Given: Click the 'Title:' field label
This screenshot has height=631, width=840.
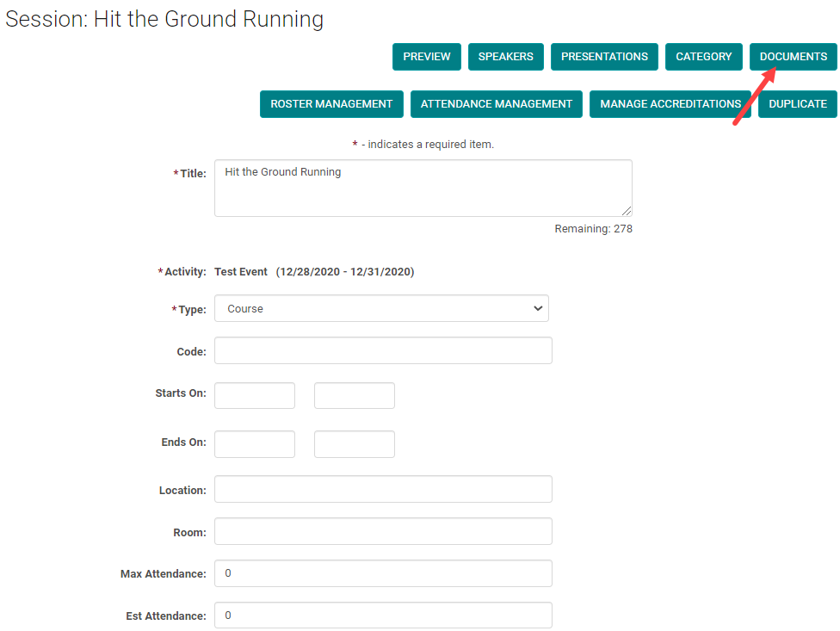Looking at the screenshot, I should pos(193,174).
